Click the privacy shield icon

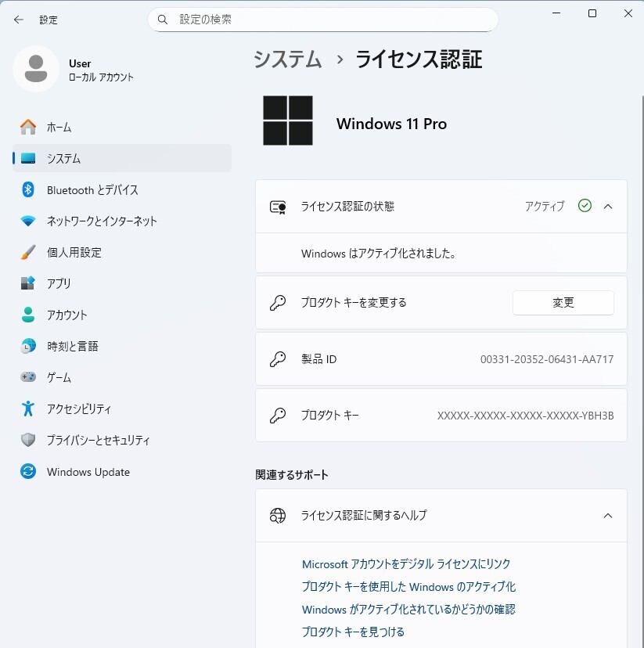[28, 440]
